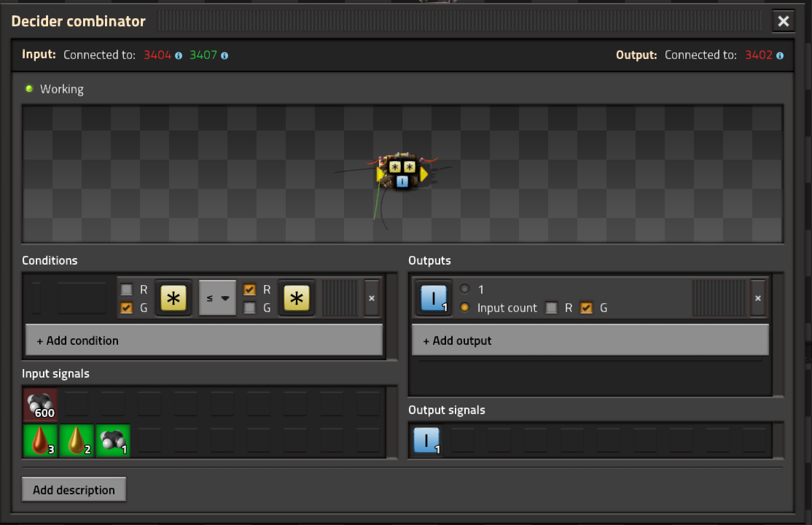The image size is (812, 525).
Task: Select constant 1 output radio button
Action: (x=464, y=289)
